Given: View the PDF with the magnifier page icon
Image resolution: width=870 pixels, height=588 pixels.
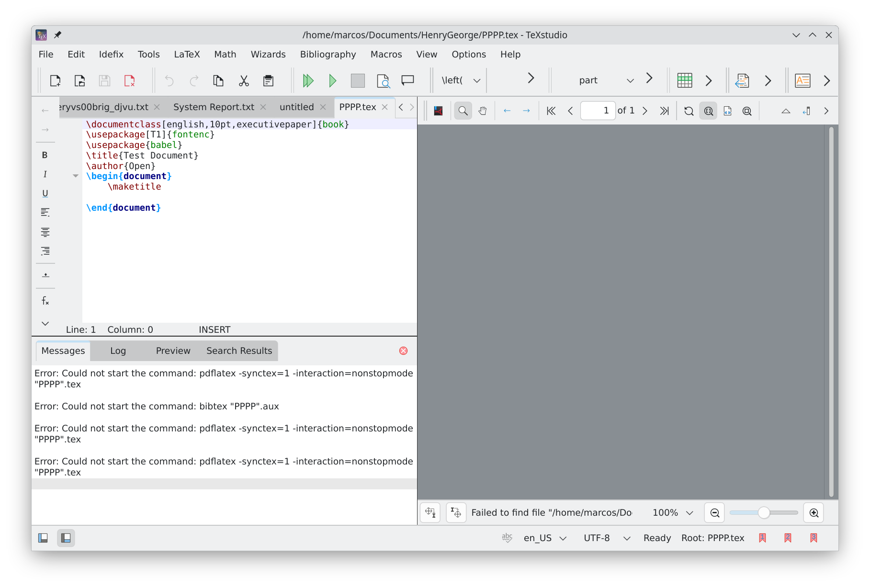Looking at the screenshot, I should [x=383, y=80].
